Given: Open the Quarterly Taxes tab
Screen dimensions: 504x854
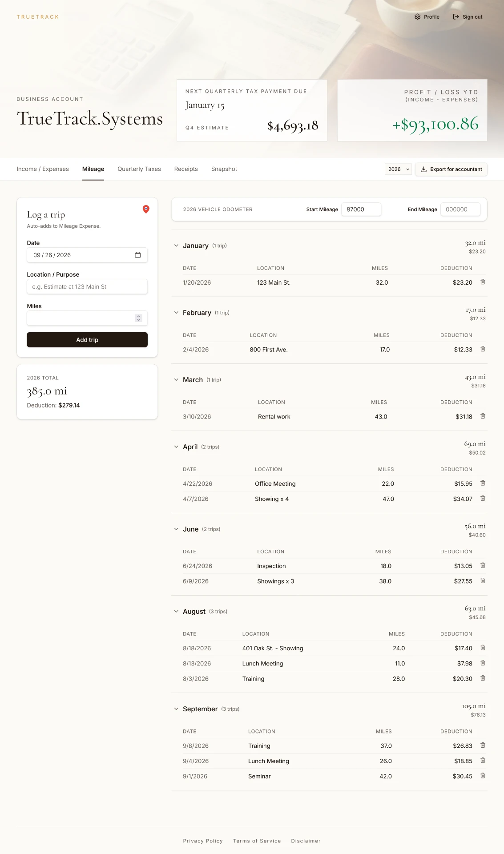Looking at the screenshot, I should click(139, 169).
